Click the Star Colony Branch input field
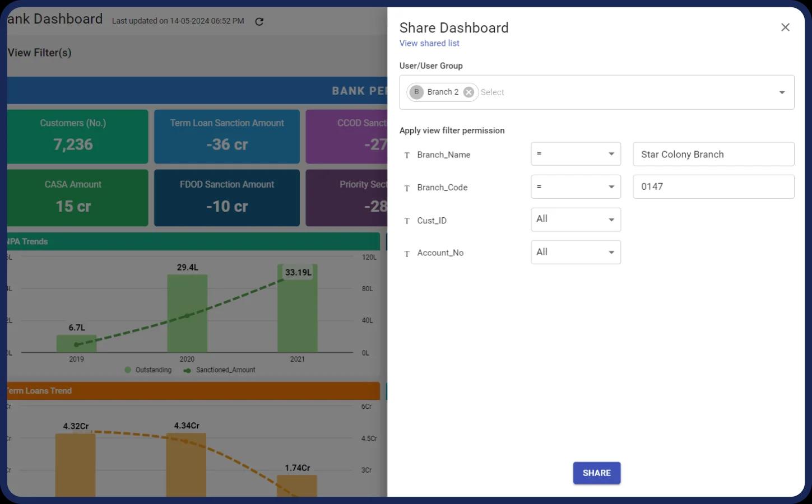812x504 pixels. [713, 154]
